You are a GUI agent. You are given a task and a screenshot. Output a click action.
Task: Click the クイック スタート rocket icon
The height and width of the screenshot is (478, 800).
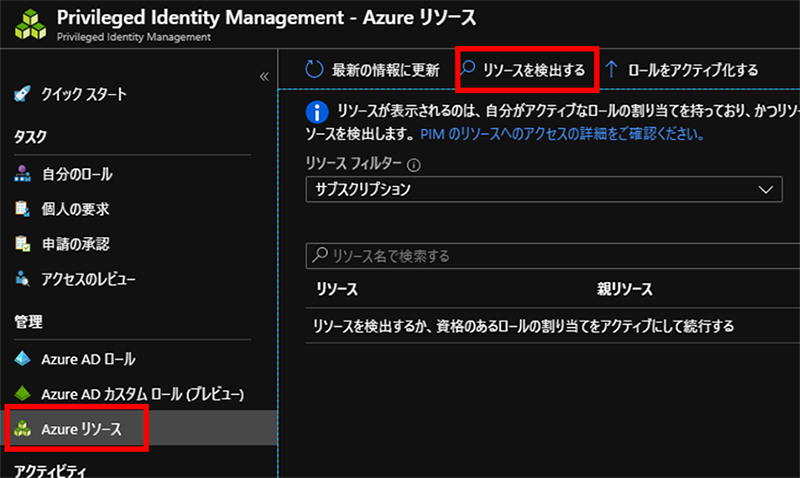22,94
